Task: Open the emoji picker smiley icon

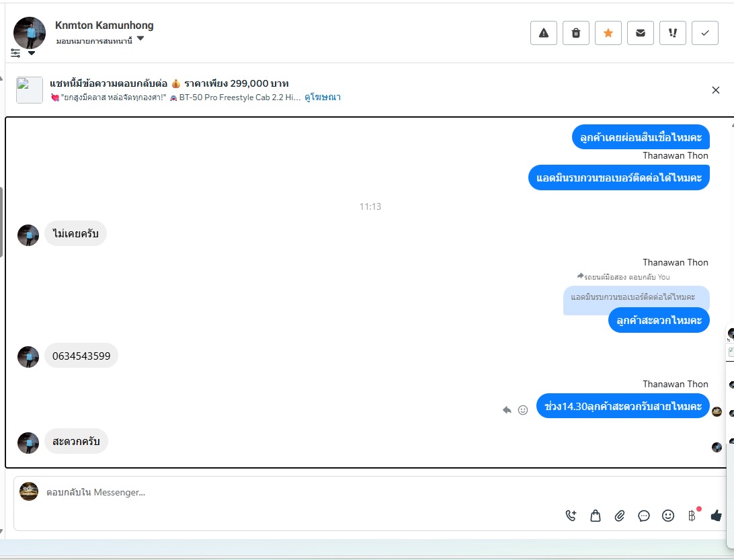Action: (668, 516)
